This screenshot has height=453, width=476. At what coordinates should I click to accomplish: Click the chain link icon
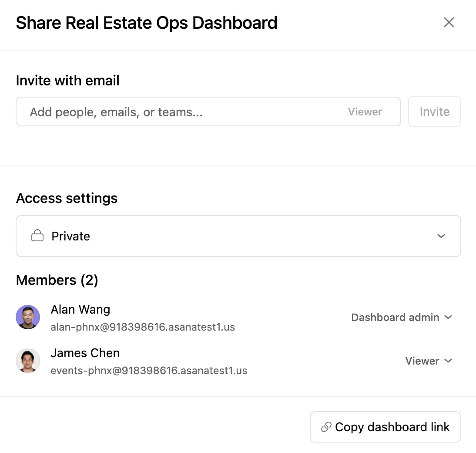326,427
